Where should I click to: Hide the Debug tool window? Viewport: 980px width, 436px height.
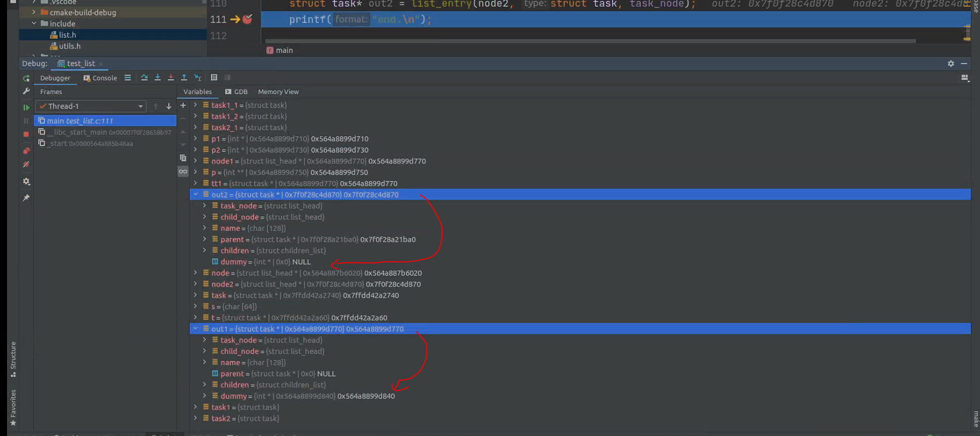tap(964, 63)
